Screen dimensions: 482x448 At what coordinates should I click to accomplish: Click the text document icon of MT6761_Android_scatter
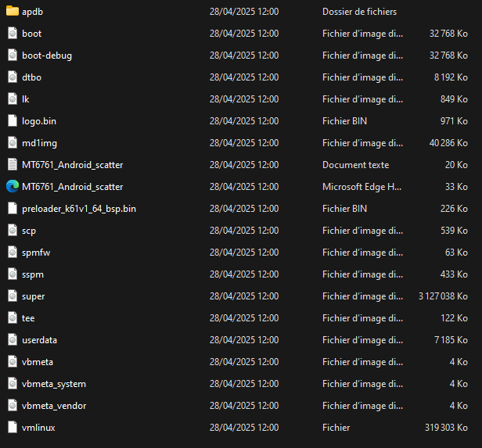[13, 164]
